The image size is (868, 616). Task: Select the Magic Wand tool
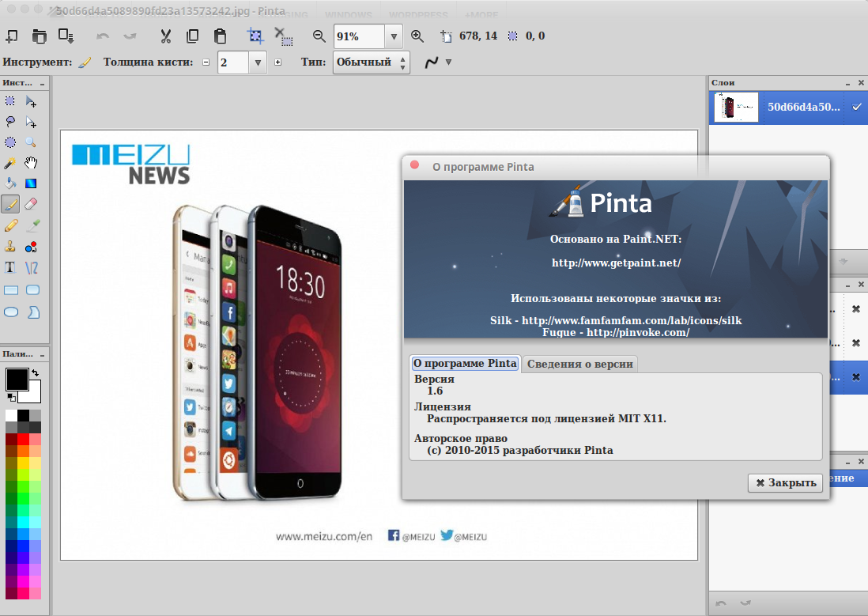tap(10, 163)
